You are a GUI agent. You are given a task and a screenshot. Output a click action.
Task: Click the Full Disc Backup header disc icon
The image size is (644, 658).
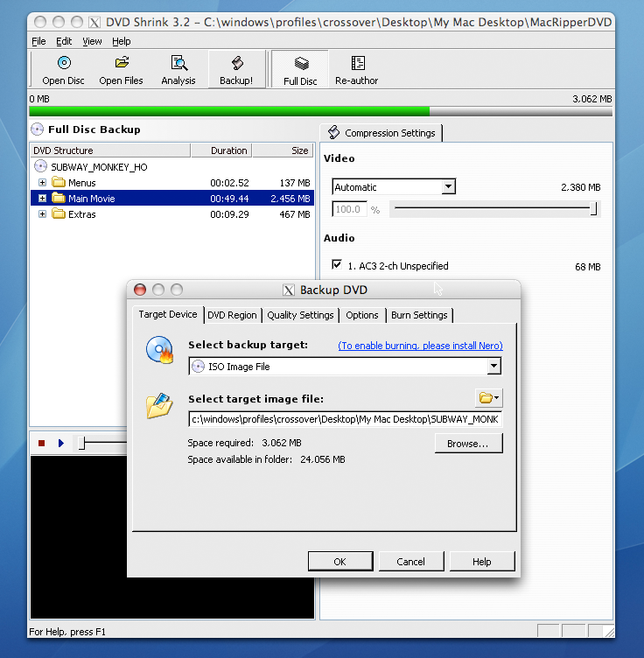point(38,129)
